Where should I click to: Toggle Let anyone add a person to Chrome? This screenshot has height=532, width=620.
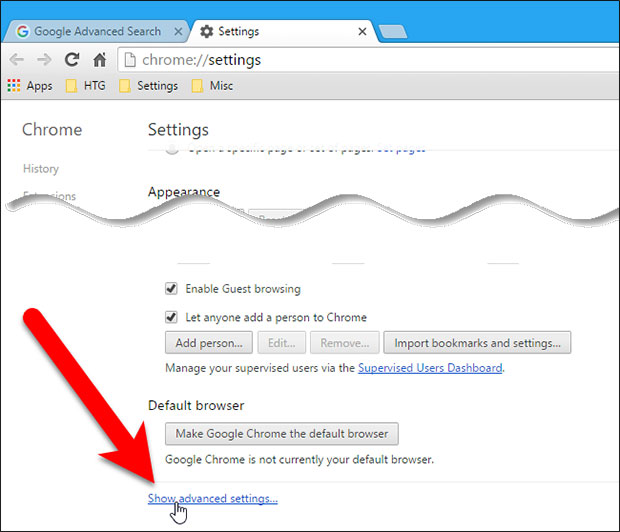coord(171,317)
